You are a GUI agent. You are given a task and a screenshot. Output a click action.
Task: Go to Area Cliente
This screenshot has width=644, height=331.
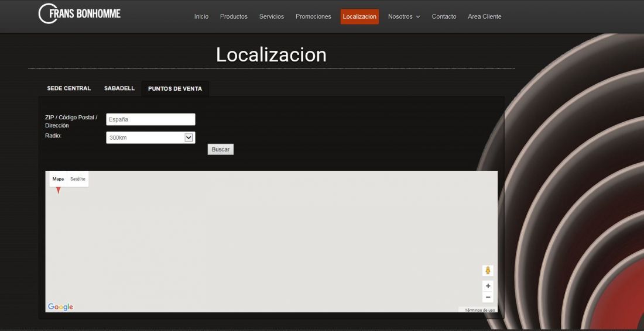pos(485,17)
